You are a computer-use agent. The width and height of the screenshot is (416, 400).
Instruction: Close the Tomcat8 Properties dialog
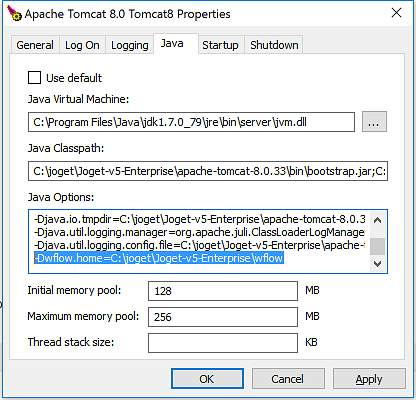pos(396,13)
